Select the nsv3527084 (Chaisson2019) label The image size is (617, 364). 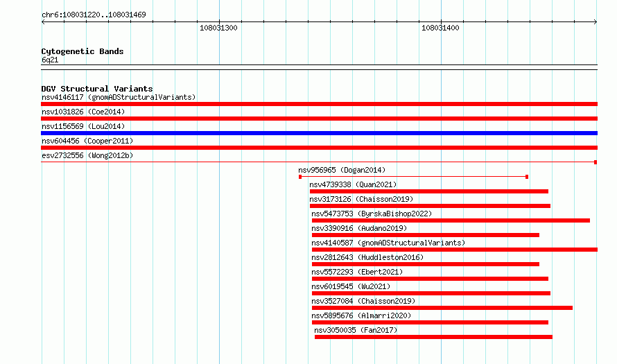click(363, 301)
